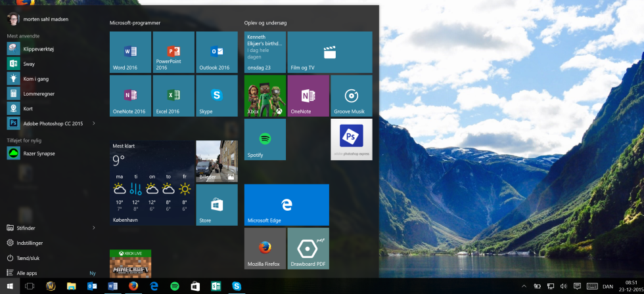Open the Xbox tile
Screen dimensions: 644x294
[265, 96]
